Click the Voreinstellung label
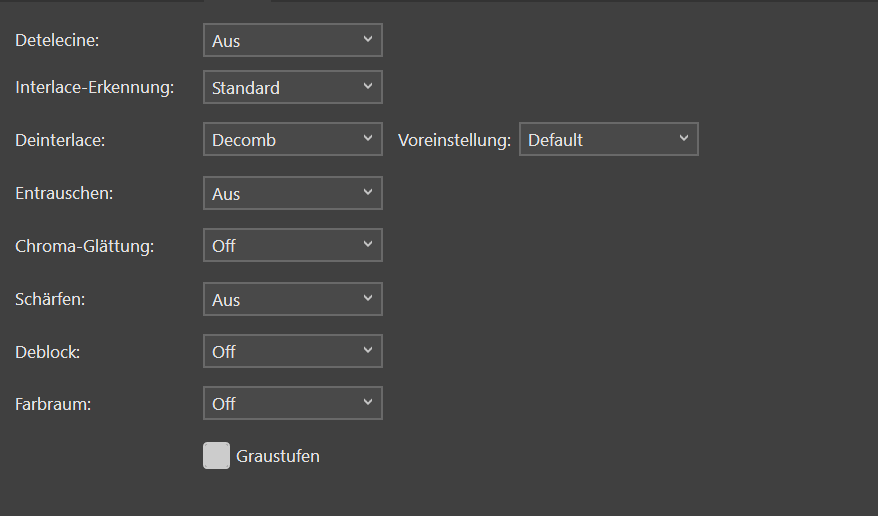Image resolution: width=878 pixels, height=516 pixels. coord(454,141)
